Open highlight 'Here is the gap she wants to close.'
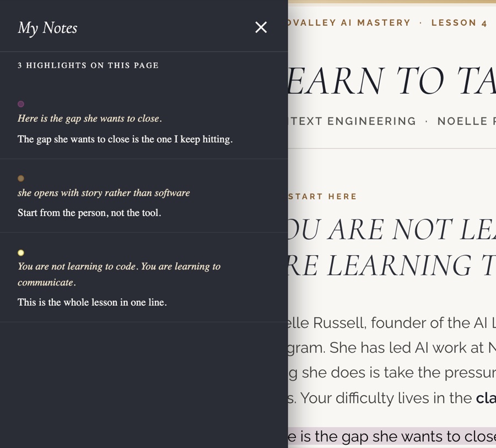496x448 pixels. point(90,118)
